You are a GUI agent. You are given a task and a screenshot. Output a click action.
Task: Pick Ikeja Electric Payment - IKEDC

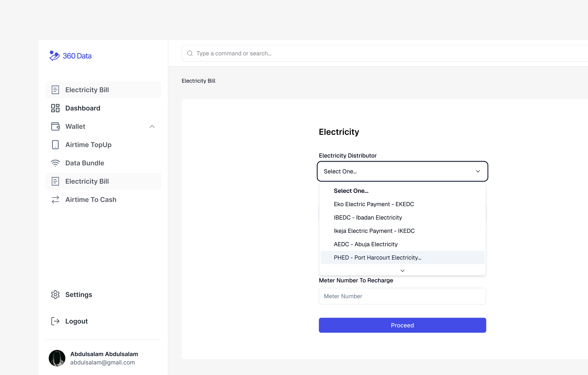pos(374,231)
